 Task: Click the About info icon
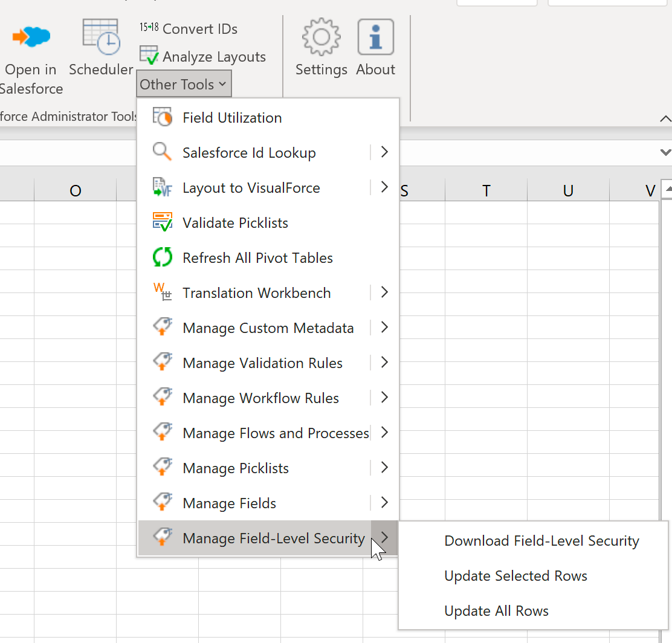pyautogui.click(x=375, y=37)
